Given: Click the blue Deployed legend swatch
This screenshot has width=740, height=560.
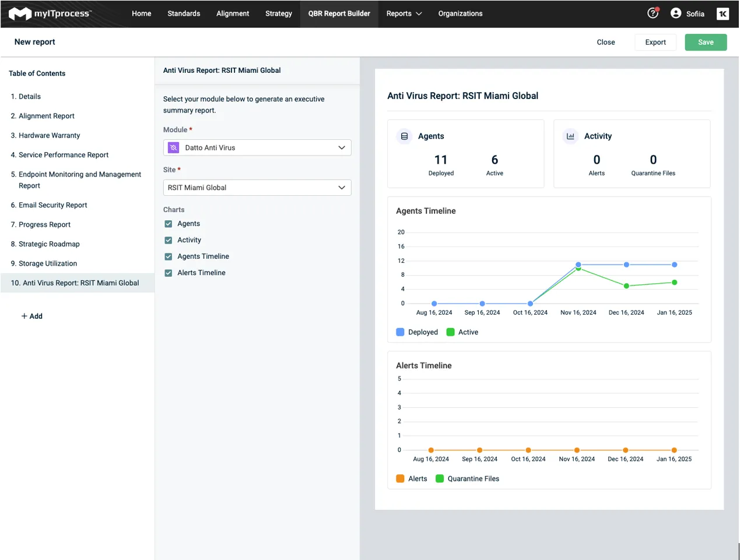Looking at the screenshot, I should [x=400, y=332].
